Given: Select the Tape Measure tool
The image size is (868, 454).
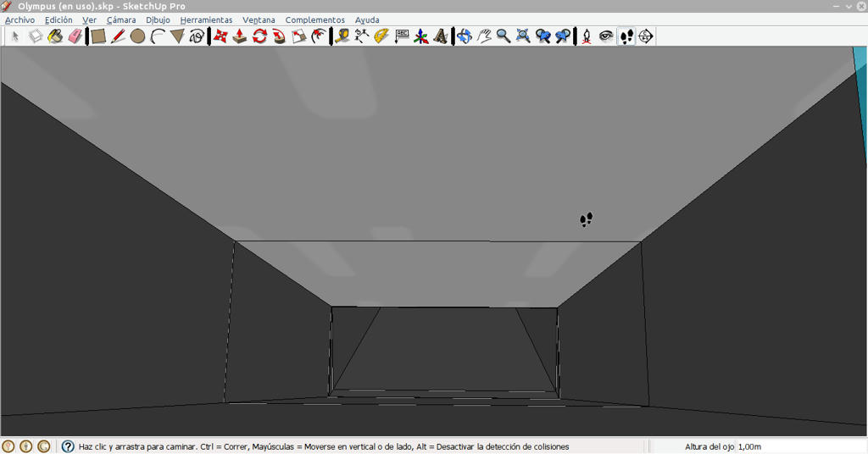Looking at the screenshot, I should (342, 36).
